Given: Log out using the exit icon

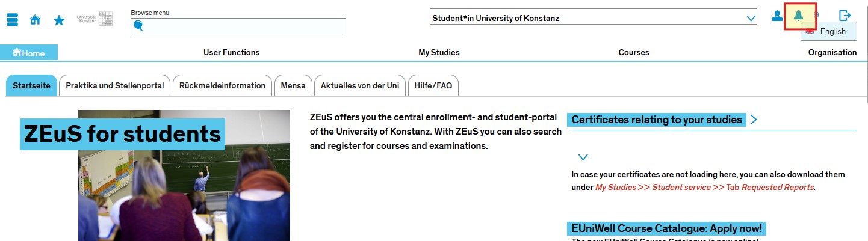Looking at the screenshot, I should click(845, 16).
